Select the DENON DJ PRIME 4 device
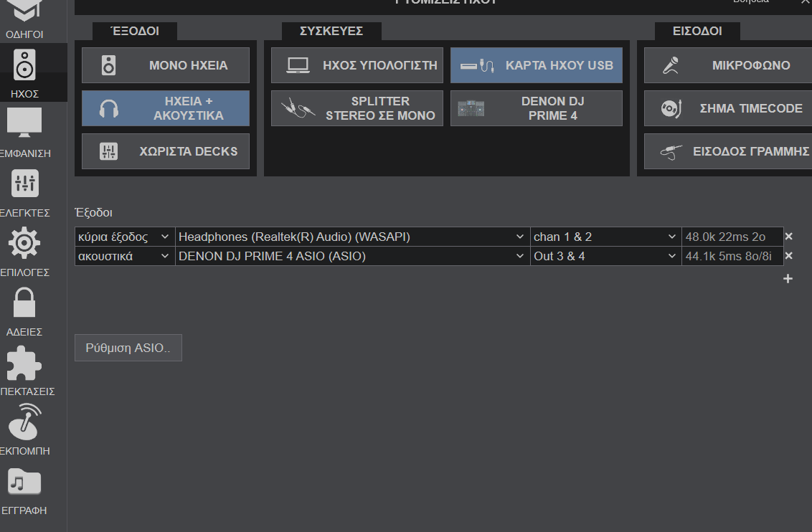Image resolution: width=812 pixels, height=532 pixels. (537, 108)
